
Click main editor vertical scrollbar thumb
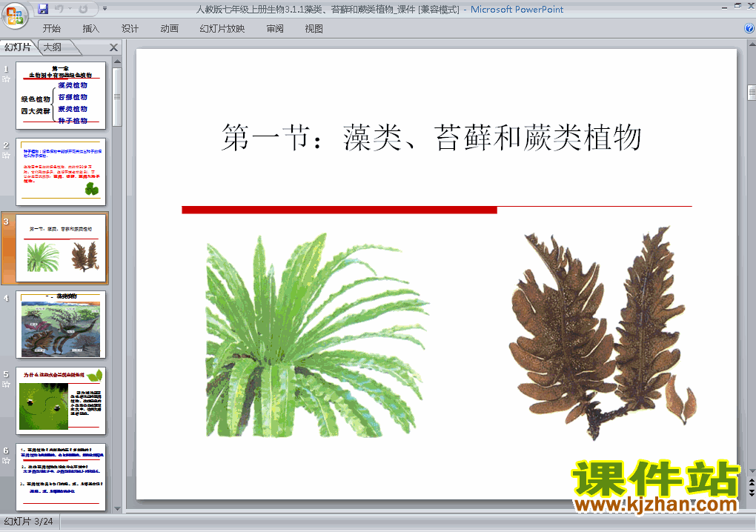coord(752,92)
